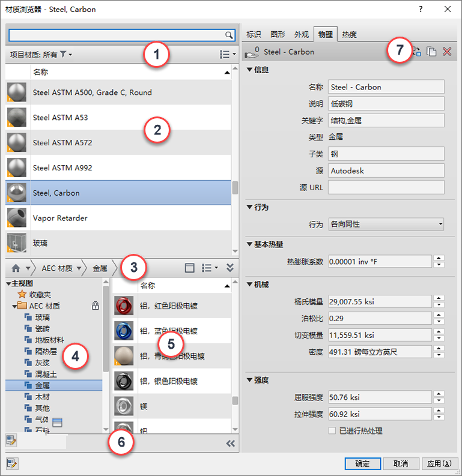This screenshot has height=476, width=462.
Task: Select the 物理 tab
Action: pos(325,34)
